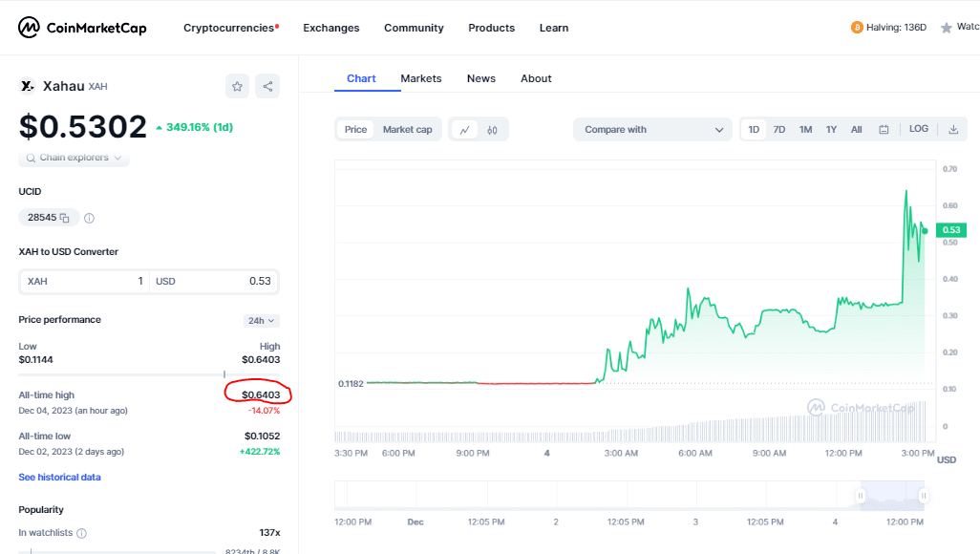980x554 pixels.
Task: Select the 7D time range
Action: [779, 130]
